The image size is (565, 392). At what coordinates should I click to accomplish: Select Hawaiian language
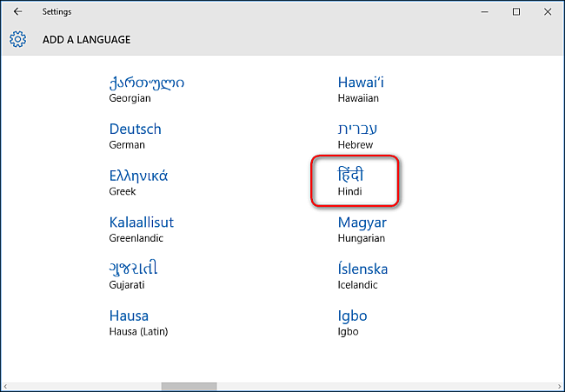point(361,90)
